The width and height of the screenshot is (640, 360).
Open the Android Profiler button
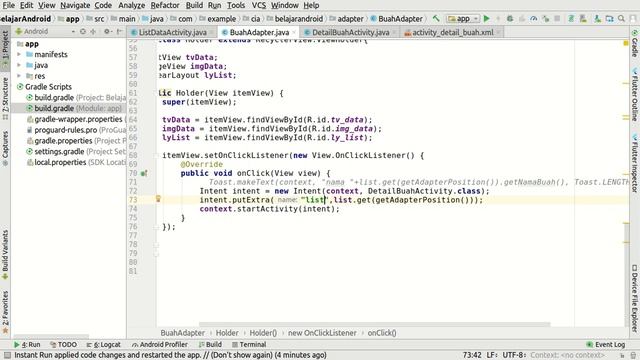pos(159,344)
